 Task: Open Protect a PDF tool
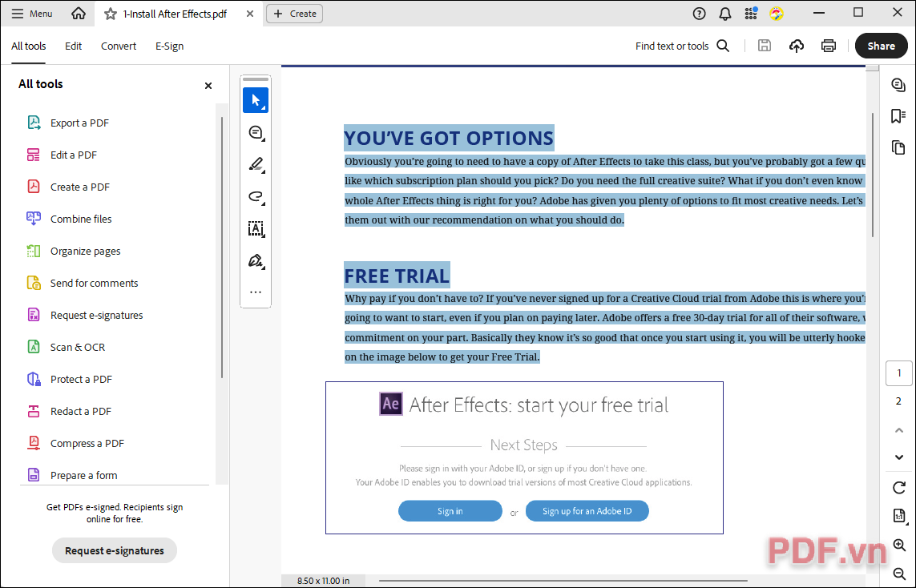tap(70, 380)
